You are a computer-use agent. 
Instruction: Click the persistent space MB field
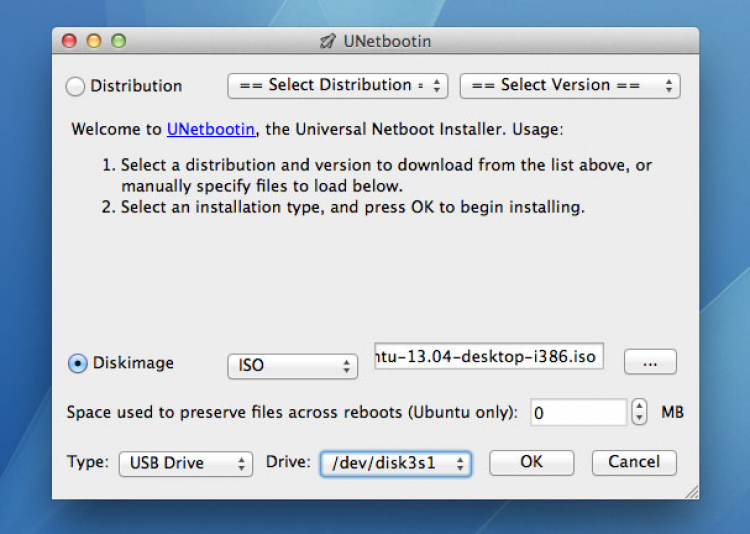click(576, 412)
